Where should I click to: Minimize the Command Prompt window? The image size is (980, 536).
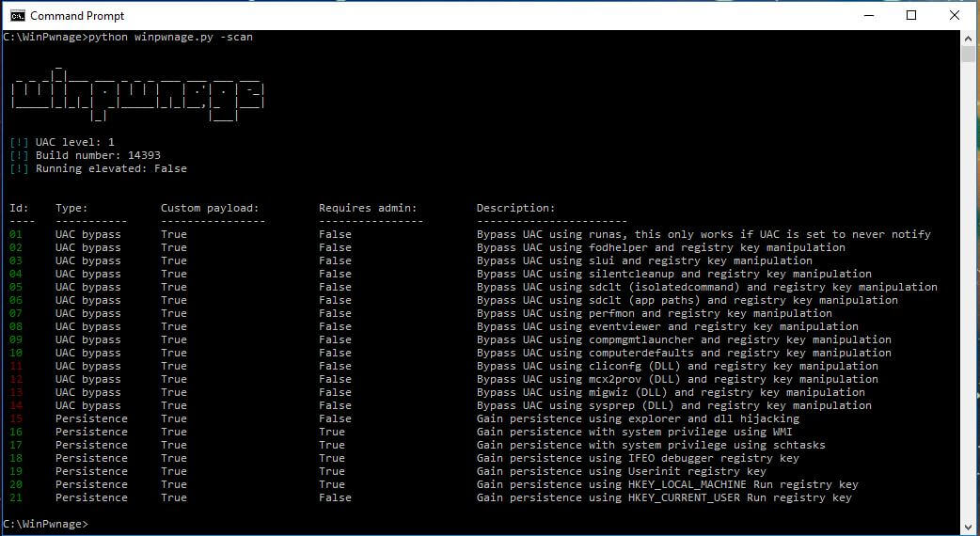867,15
